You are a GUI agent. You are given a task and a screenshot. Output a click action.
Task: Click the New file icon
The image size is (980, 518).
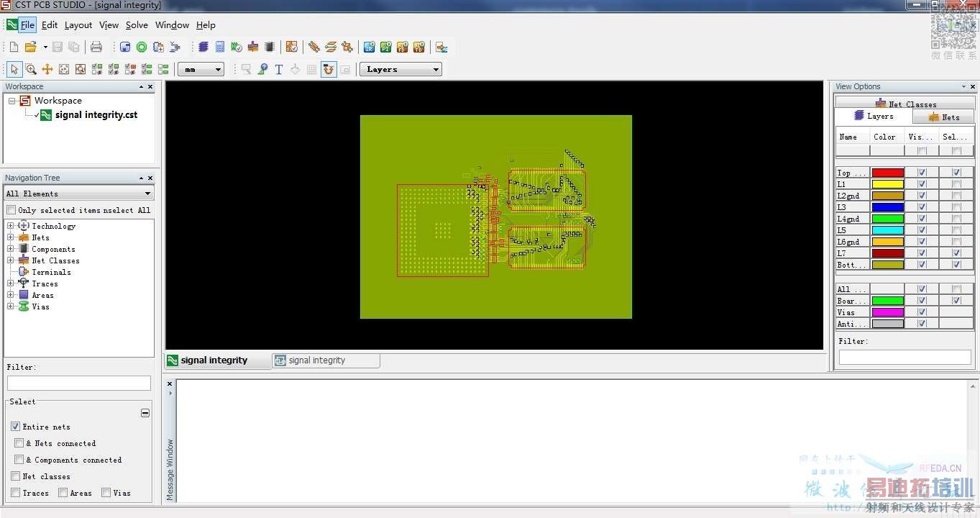pos(14,47)
